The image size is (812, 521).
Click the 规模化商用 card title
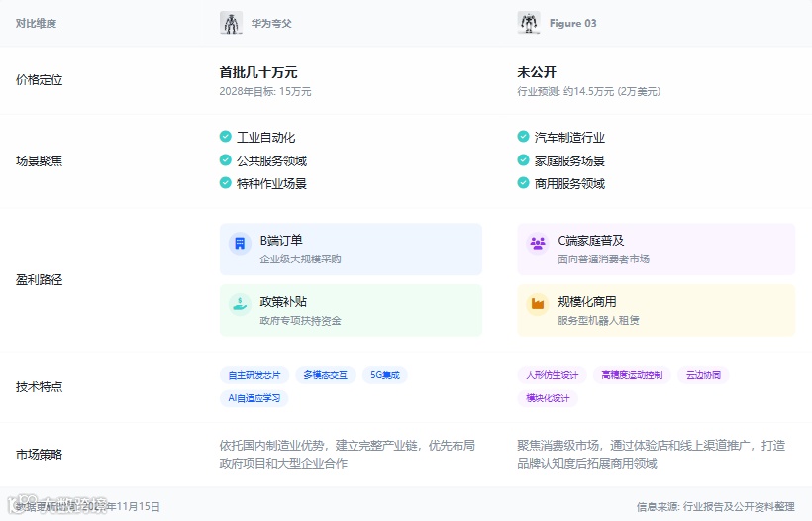point(587,301)
